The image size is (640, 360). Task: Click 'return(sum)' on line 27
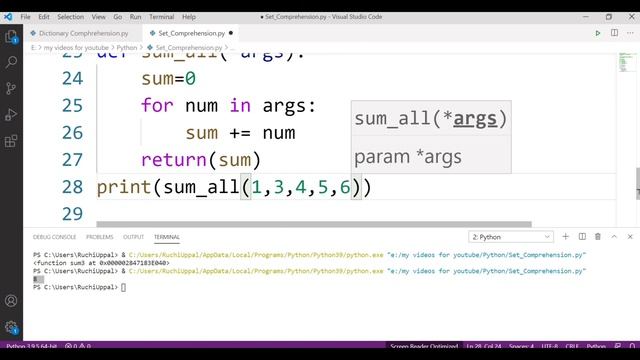point(201,160)
